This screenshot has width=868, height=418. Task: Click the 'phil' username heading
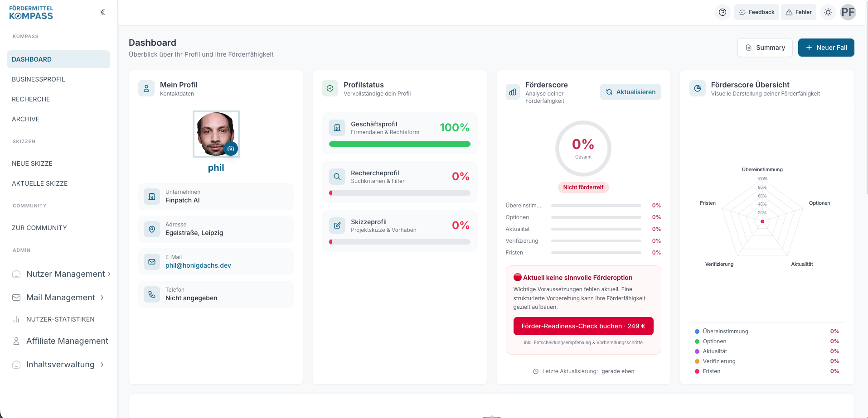coord(216,168)
